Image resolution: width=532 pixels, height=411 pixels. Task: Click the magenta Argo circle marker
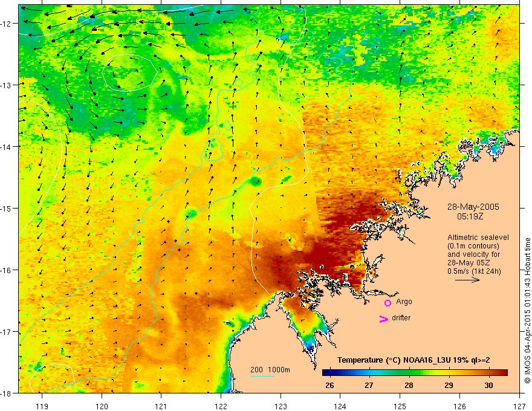point(388,303)
